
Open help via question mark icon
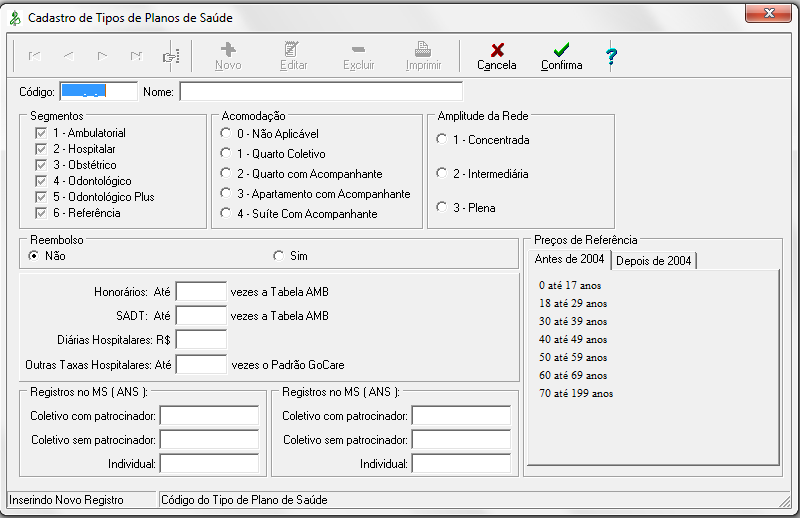coord(611,56)
